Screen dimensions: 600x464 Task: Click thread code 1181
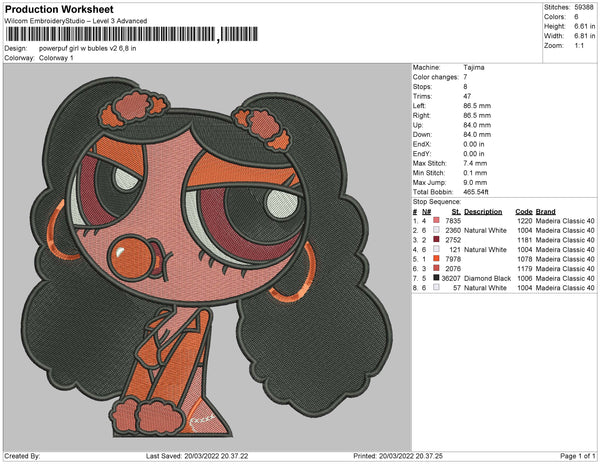pyautogui.click(x=525, y=240)
